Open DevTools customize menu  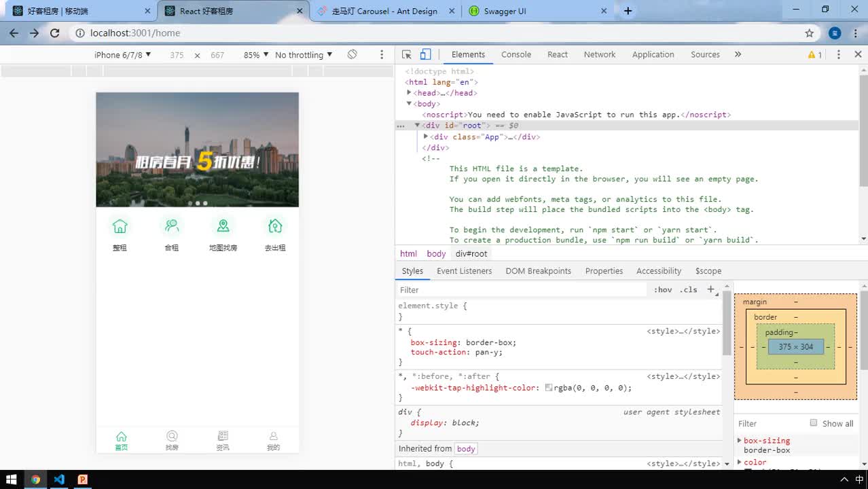pyautogui.click(x=839, y=54)
